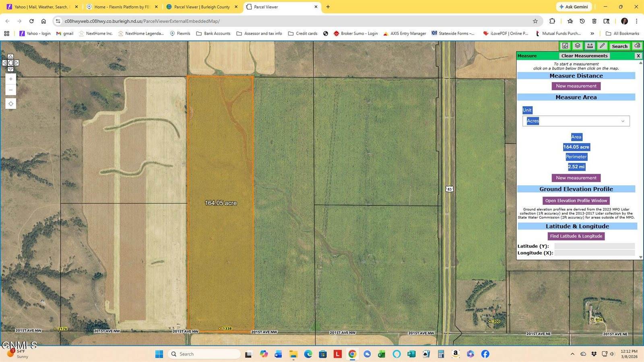Viewport: 644px width, 362px height.
Task: Select the pencil drawing tool
Action: click(602, 46)
